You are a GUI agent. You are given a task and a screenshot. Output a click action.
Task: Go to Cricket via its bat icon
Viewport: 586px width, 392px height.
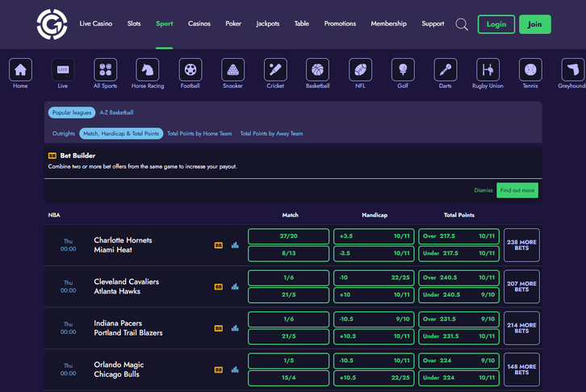tap(275, 70)
